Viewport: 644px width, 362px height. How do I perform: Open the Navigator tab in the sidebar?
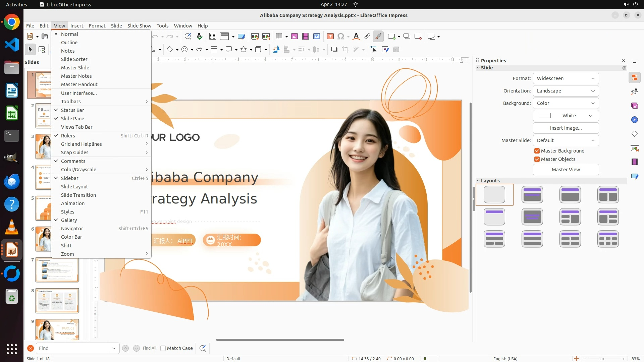point(634,120)
